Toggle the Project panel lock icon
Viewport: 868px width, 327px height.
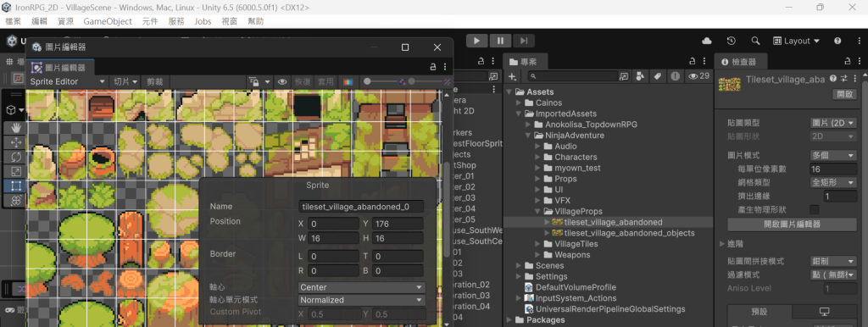692,61
